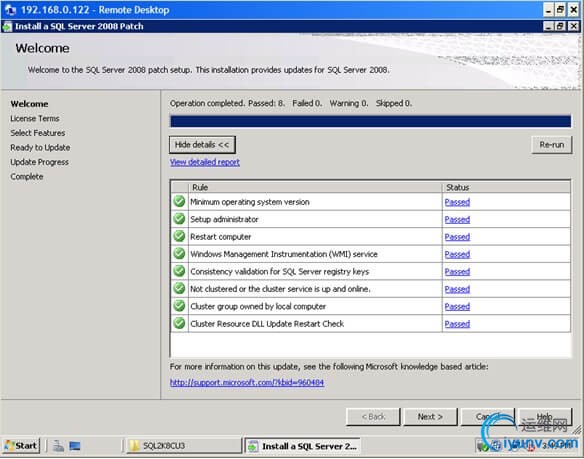Select the Welcome step in sidebar
Image resolution: width=584 pixels, height=459 pixels.
click(x=29, y=104)
